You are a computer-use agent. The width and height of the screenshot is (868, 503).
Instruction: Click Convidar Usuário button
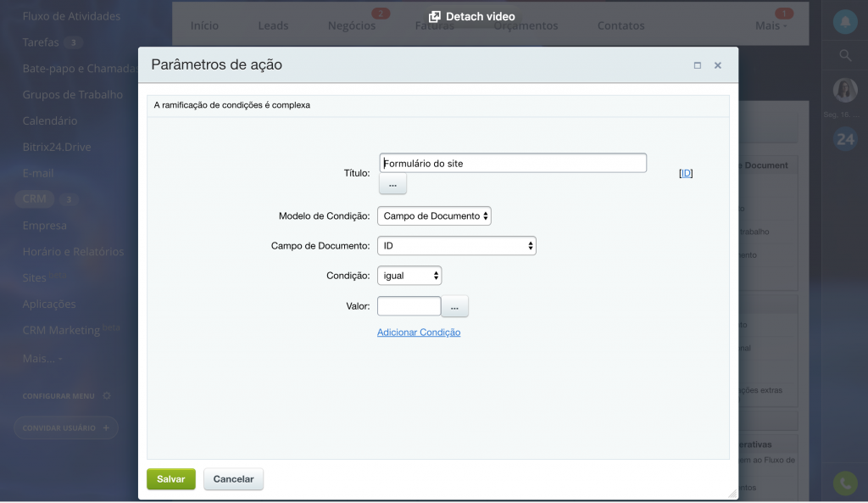[x=66, y=428]
